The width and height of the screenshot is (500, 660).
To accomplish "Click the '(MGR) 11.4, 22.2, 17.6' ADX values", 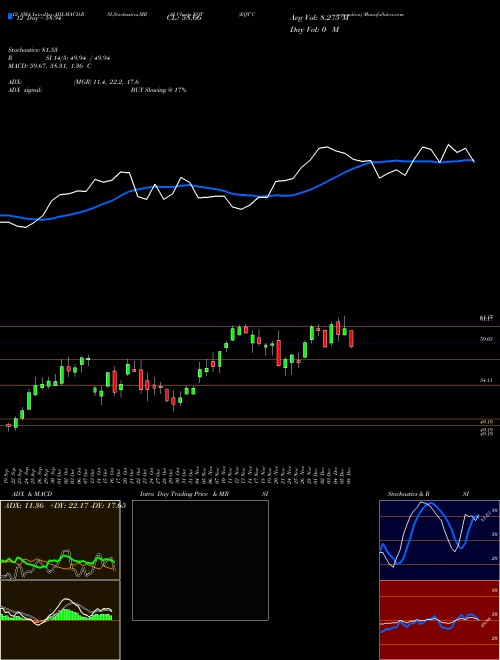I will [106, 82].
